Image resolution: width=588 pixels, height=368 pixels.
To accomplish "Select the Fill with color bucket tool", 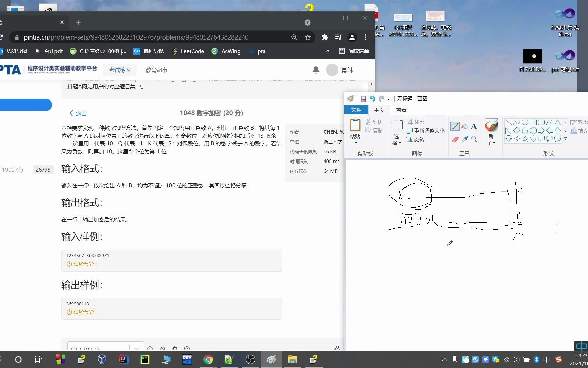I will [465, 126].
